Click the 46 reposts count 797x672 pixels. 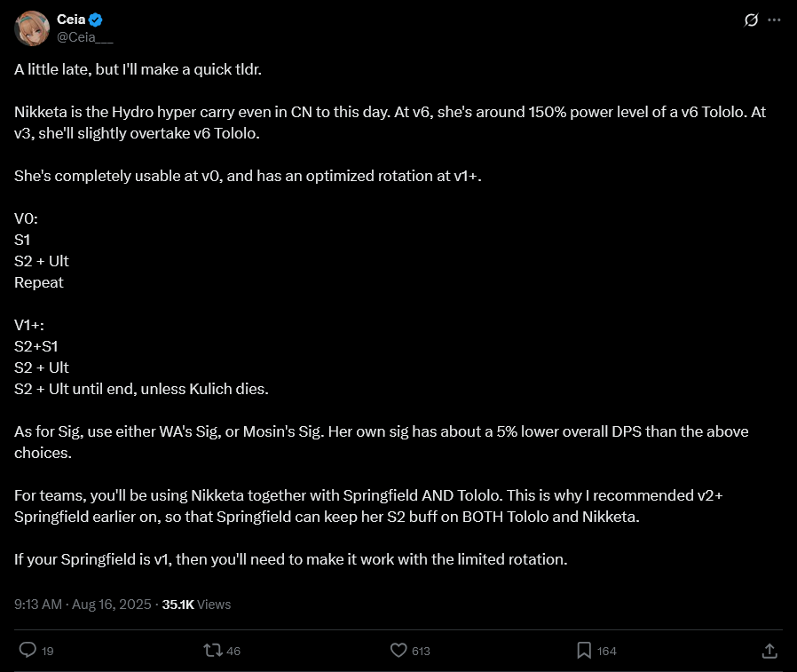[x=233, y=652]
